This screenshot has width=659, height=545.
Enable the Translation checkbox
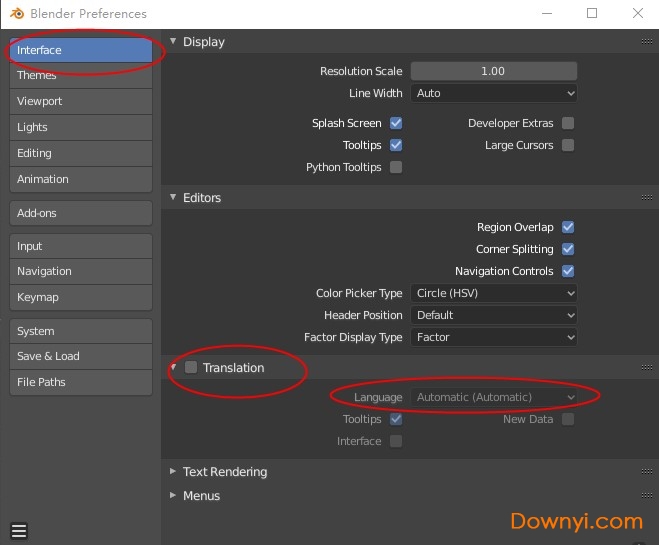pyautogui.click(x=191, y=368)
